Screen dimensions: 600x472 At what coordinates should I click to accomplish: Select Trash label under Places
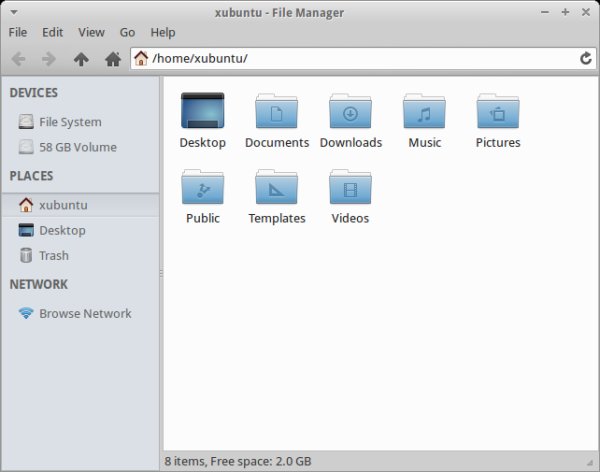[54, 256]
